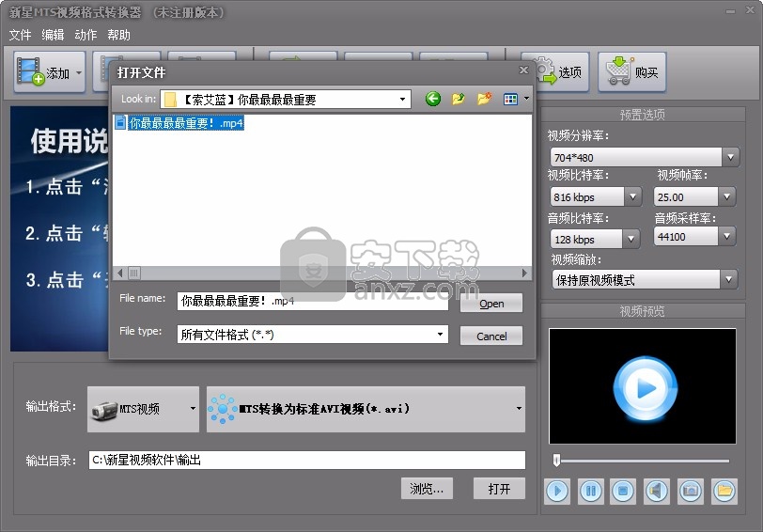This screenshot has width=763, height=532.
Task: Open the view menu icon in dialog
Action: tap(510, 100)
